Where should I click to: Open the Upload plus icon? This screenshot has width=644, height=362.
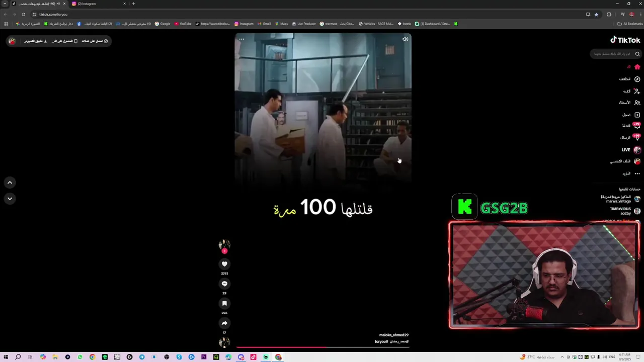[x=637, y=115]
